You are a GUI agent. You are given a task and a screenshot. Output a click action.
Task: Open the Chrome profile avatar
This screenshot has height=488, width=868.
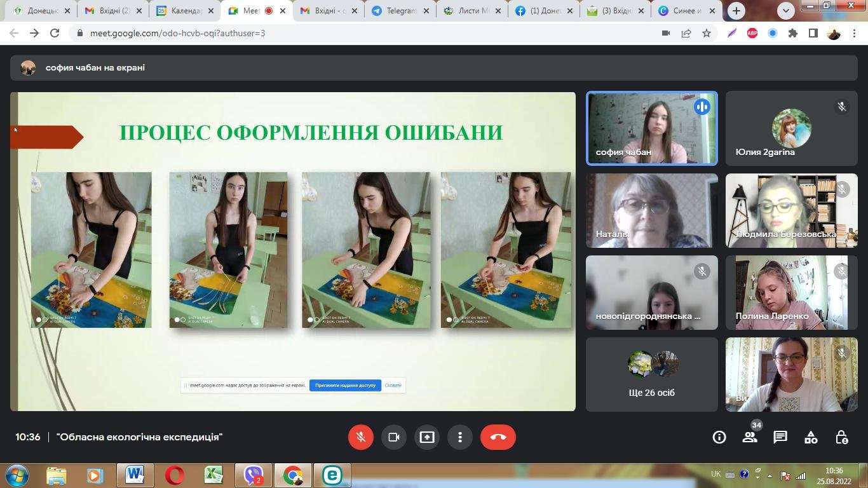834,33
